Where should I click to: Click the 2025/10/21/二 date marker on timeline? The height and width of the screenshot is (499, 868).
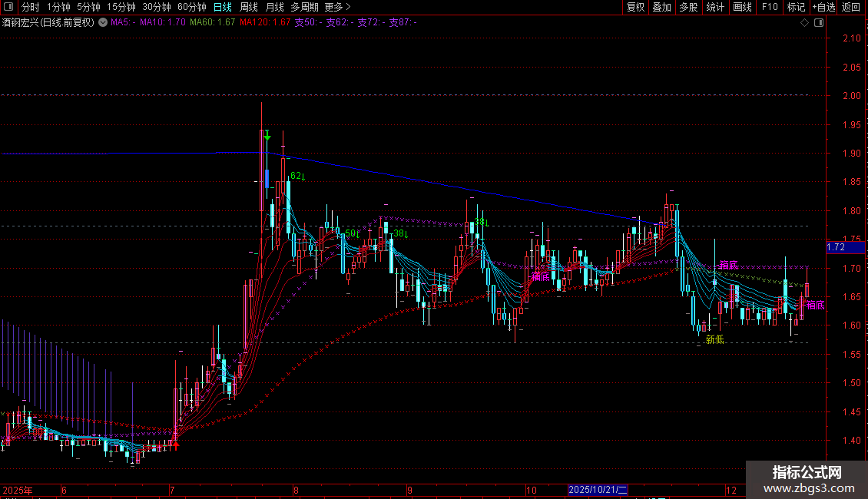click(598, 490)
